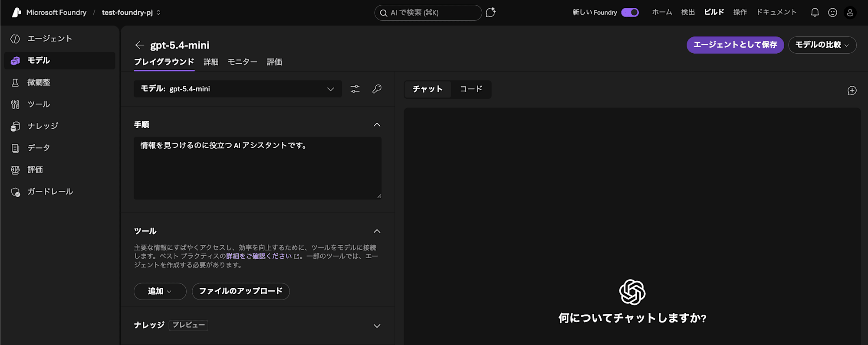Select the コード tab
This screenshot has height=345, width=868.
pyautogui.click(x=471, y=89)
